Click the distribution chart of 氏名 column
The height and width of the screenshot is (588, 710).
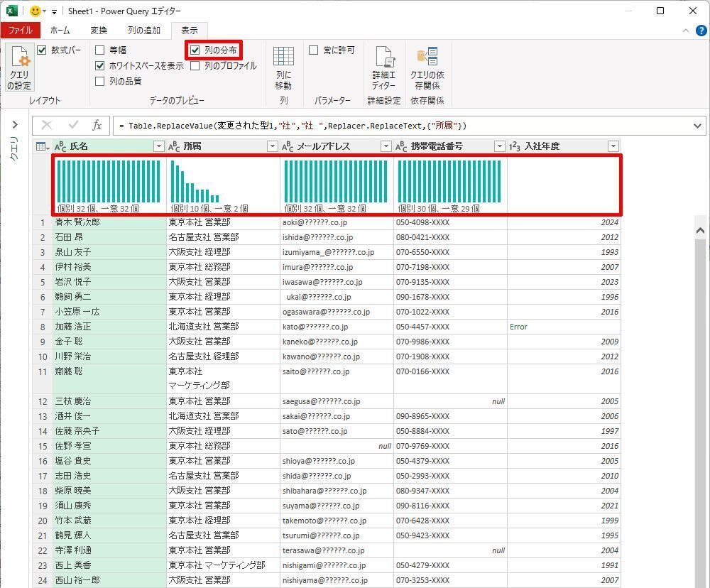point(109,181)
